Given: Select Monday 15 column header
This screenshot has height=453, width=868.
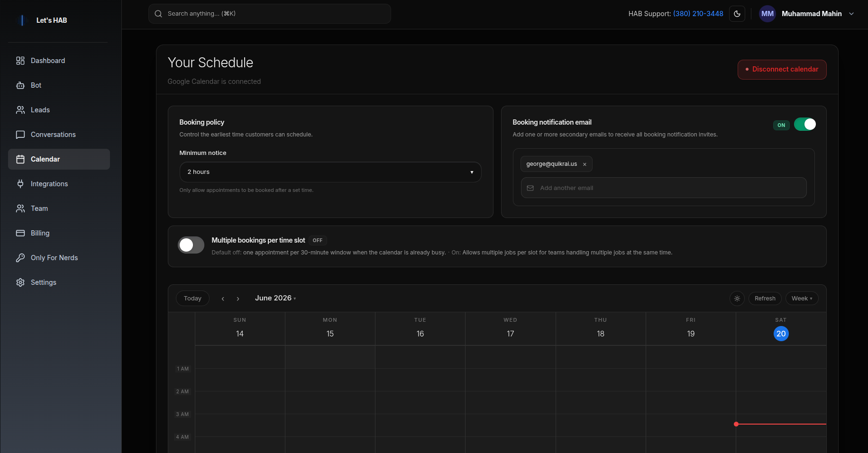Looking at the screenshot, I should pos(330,328).
